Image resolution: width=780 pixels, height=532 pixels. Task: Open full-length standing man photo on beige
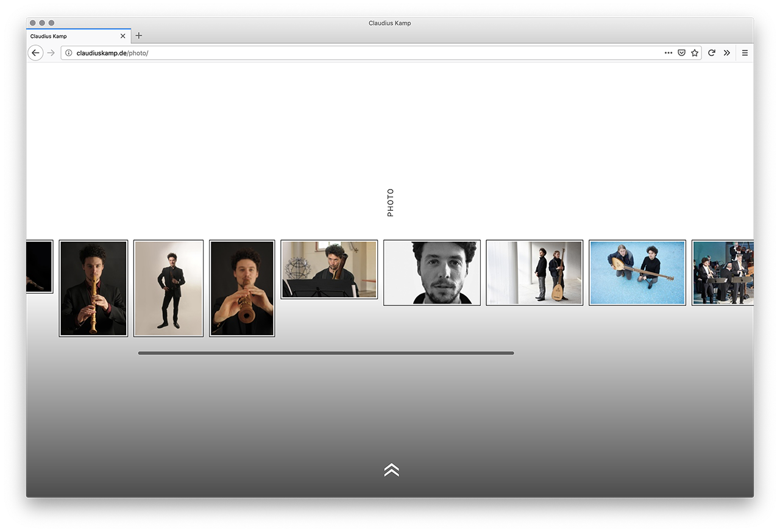(x=168, y=288)
